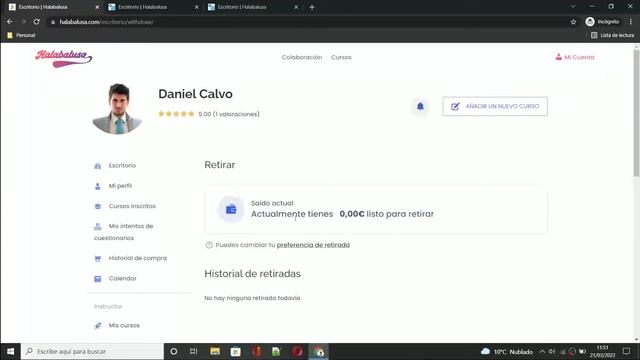Click the Mis cursos rocket icon
The image size is (640, 360).
(98, 326)
